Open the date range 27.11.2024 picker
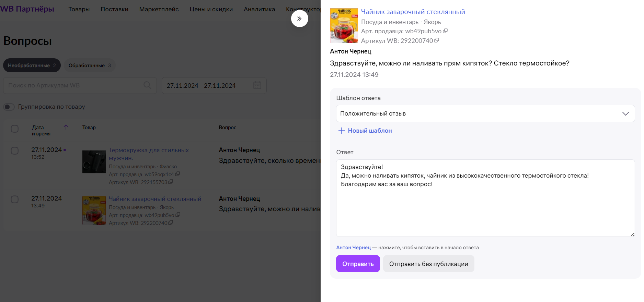This screenshot has height=302, width=644. pos(214,85)
